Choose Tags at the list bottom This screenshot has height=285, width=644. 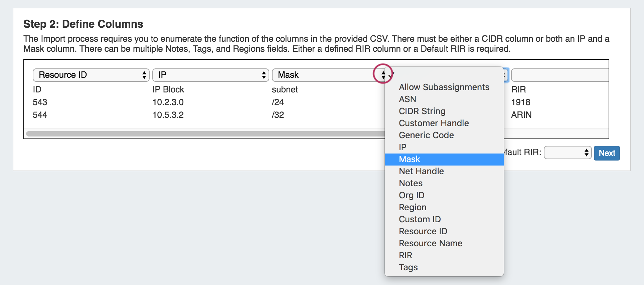pyautogui.click(x=408, y=267)
